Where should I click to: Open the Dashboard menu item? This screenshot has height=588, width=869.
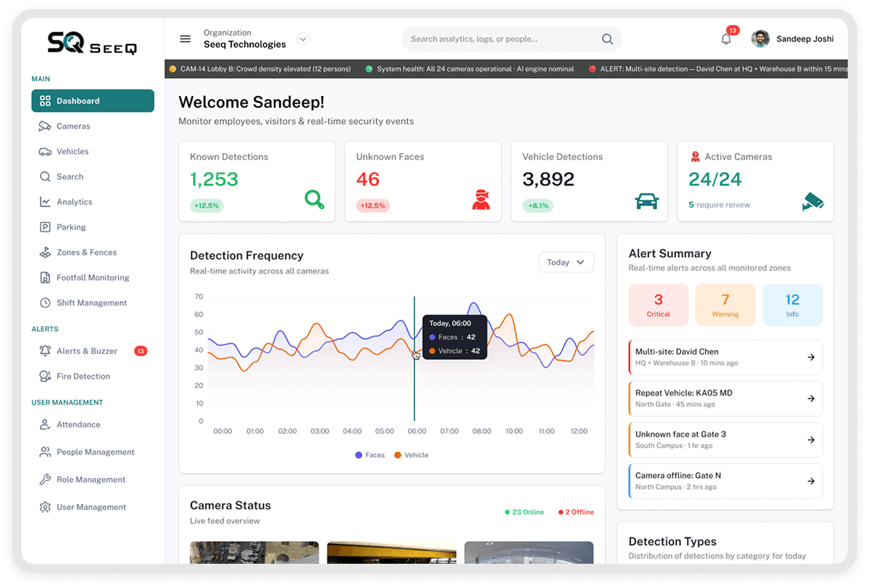93,101
